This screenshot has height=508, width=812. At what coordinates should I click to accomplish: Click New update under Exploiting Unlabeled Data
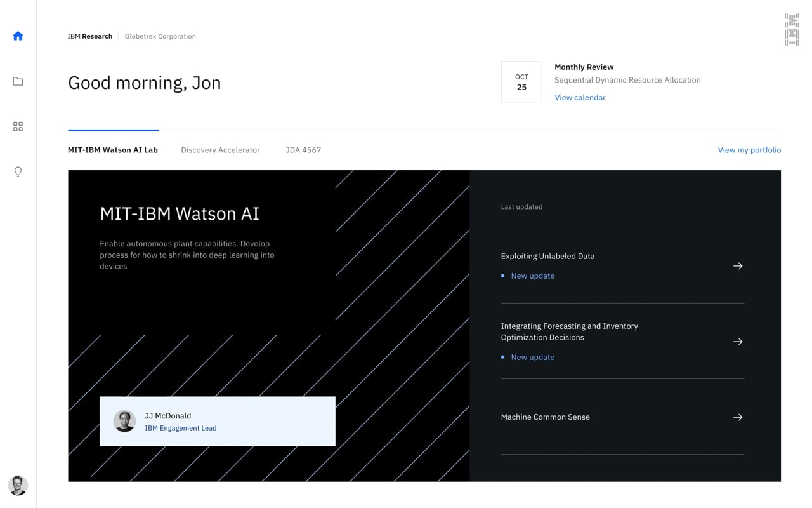pos(533,276)
